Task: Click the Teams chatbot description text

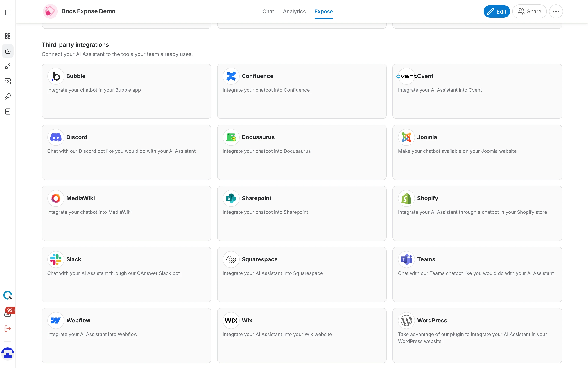Action: pos(476,273)
